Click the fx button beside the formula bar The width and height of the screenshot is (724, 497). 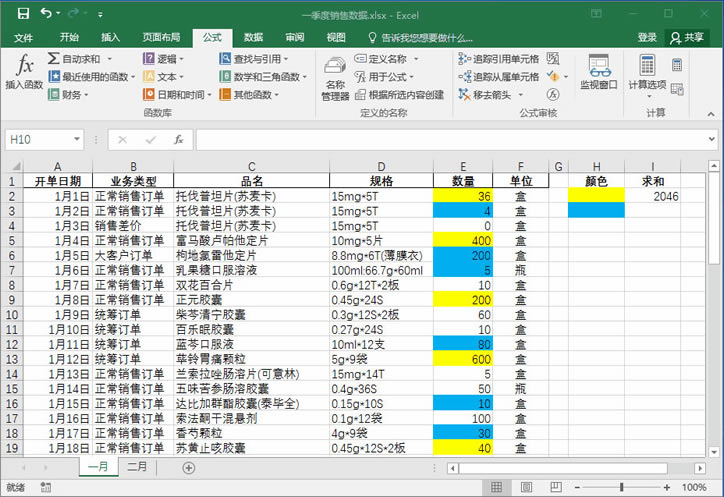point(178,140)
